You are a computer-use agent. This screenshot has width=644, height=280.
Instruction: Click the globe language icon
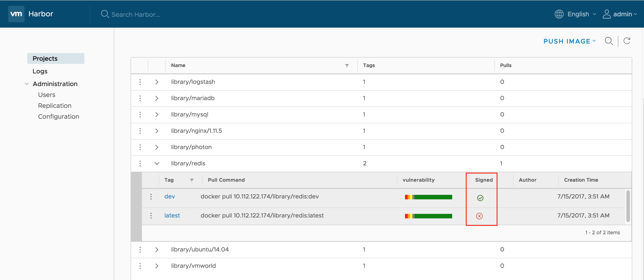pyautogui.click(x=559, y=14)
